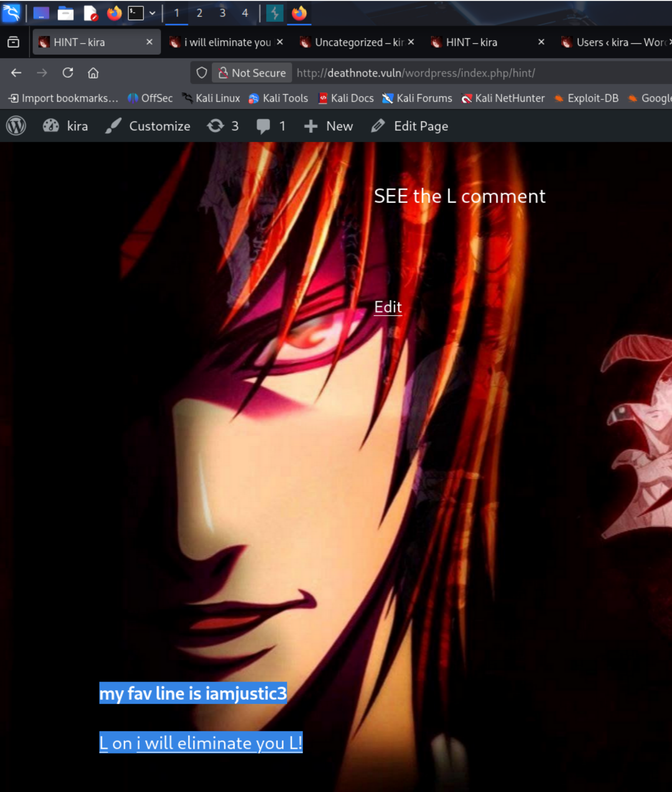
Task: Expand the terminal dropdown arrow in panel
Action: pyautogui.click(x=152, y=13)
